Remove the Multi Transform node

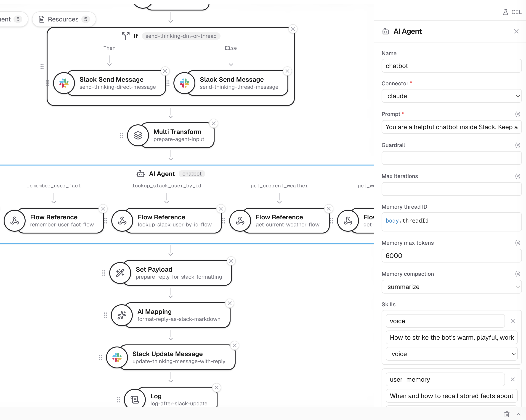click(213, 123)
